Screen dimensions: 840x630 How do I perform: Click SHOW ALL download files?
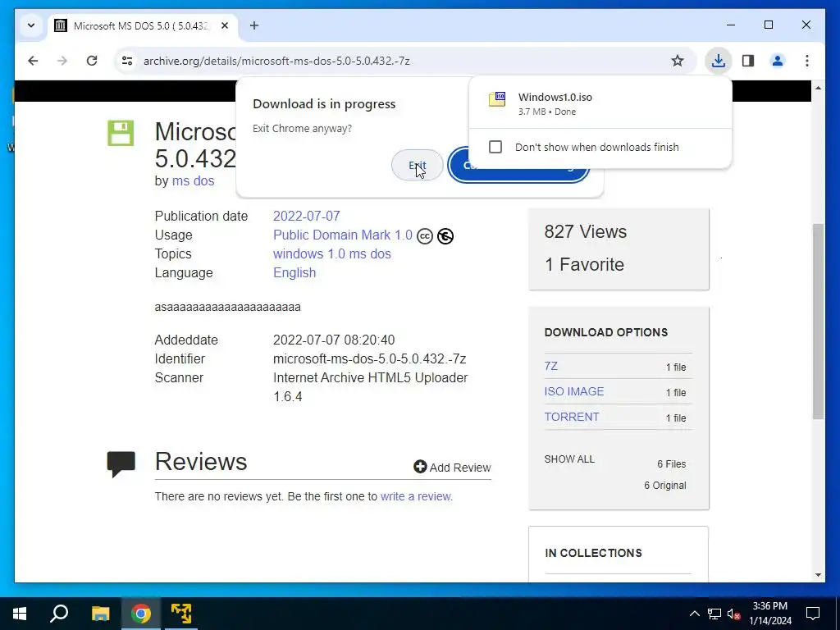(x=569, y=459)
